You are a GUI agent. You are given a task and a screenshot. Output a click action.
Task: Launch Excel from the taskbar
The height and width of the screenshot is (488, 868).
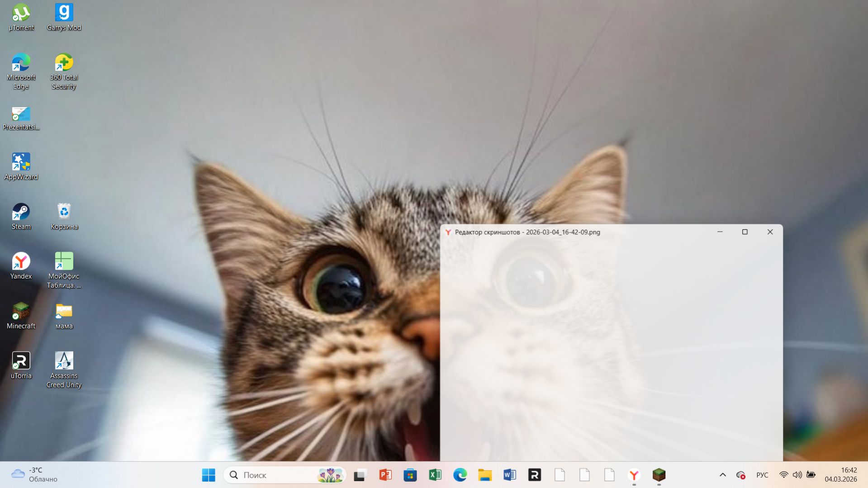435,475
